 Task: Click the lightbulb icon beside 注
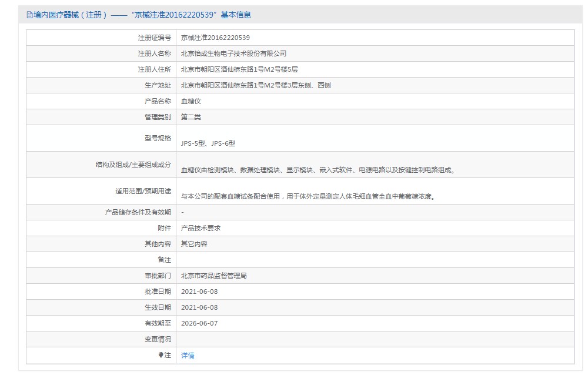click(161, 355)
